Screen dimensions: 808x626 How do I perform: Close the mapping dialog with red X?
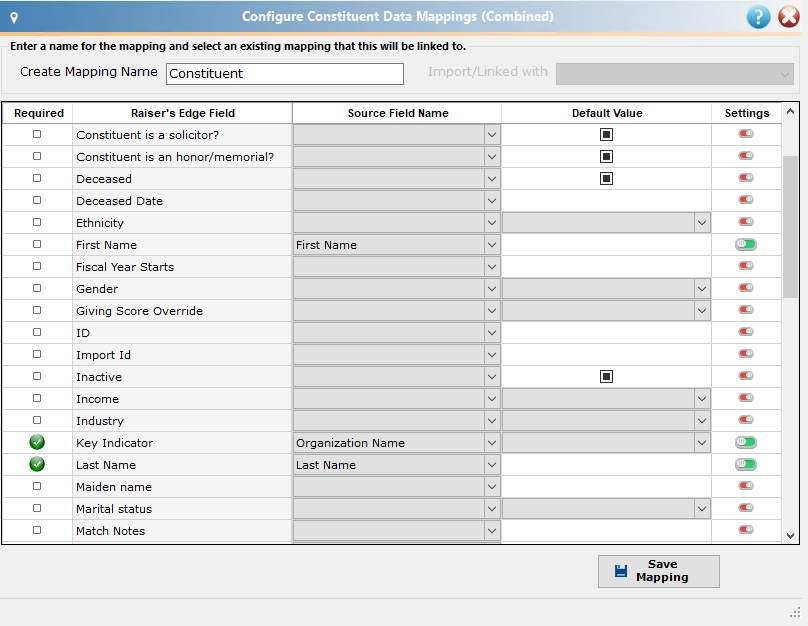(x=789, y=17)
